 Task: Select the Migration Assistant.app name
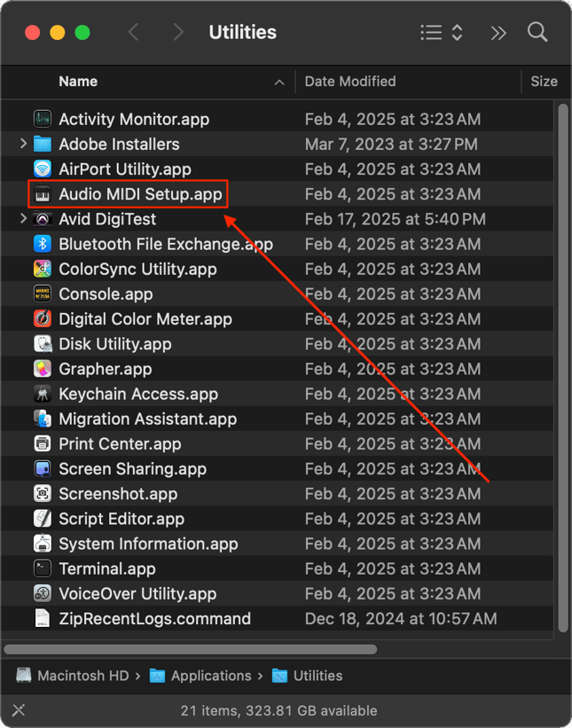[x=147, y=419]
